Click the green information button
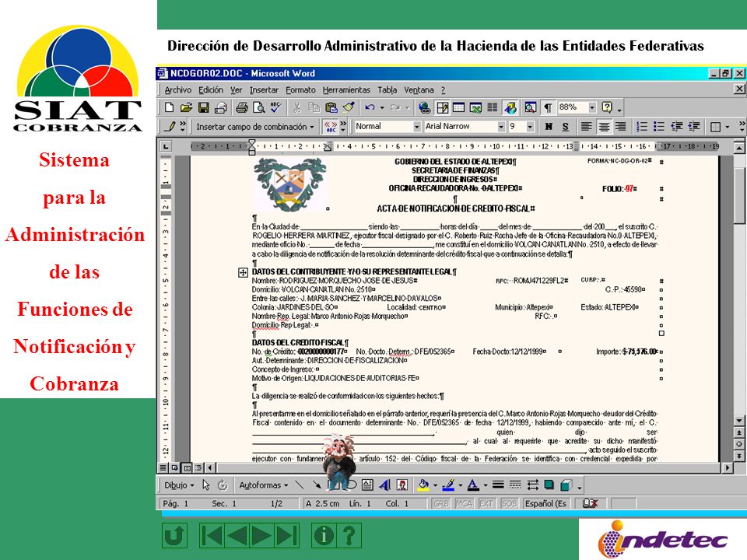Screen dimensions: 747x560 click(324, 536)
